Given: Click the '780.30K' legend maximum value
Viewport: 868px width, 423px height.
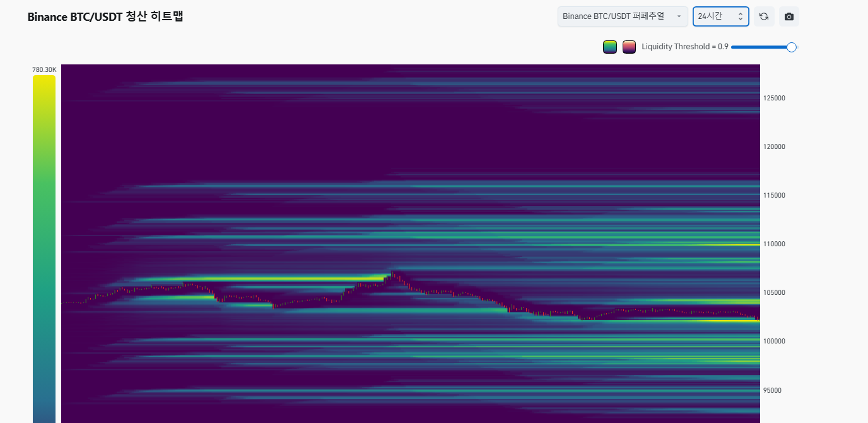Looking at the screenshot, I should pos(44,69).
